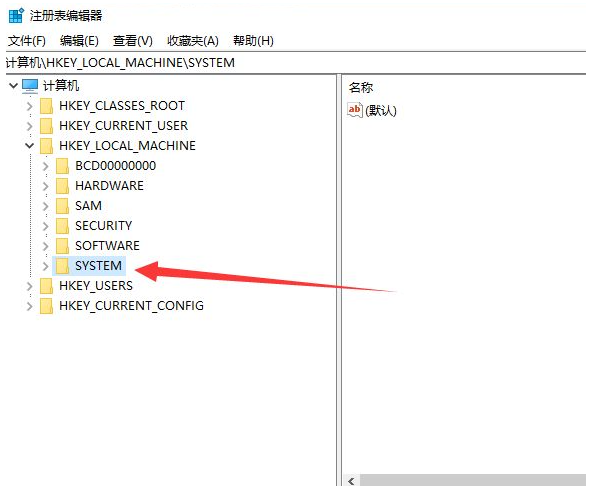Click the 注册表编辑器 window title text
Screen dimensions: 594x491
[66, 16]
